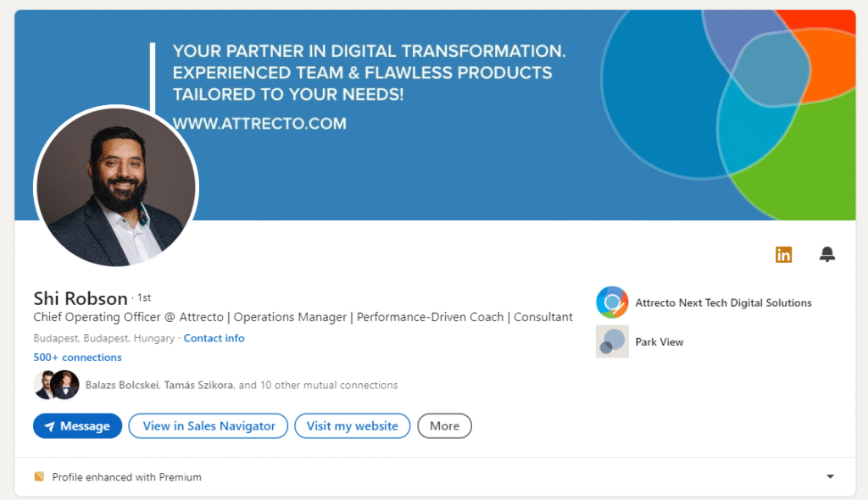Click the 1st degree connection badge

coord(144,298)
